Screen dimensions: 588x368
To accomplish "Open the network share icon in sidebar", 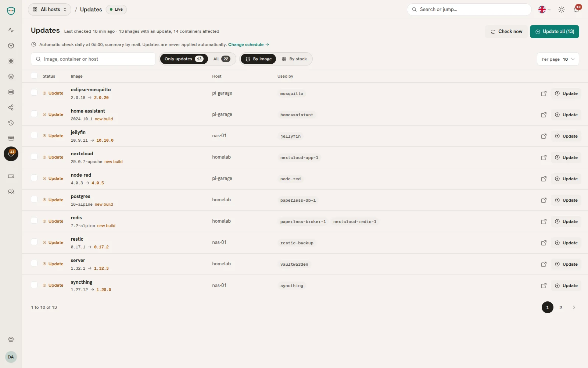I will [11, 107].
